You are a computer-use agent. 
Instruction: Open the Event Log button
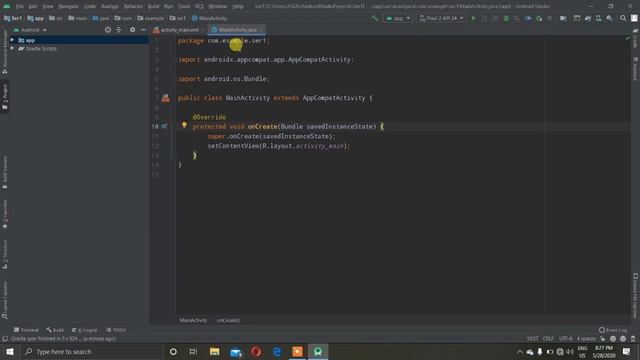pyautogui.click(x=613, y=330)
